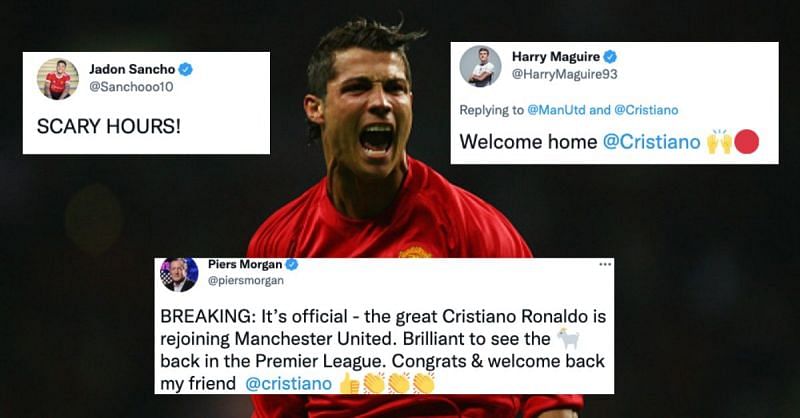Click the goat emoji in Piers Morgan's tweet
Viewport: 800px width, 418px height.
[568, 338]
